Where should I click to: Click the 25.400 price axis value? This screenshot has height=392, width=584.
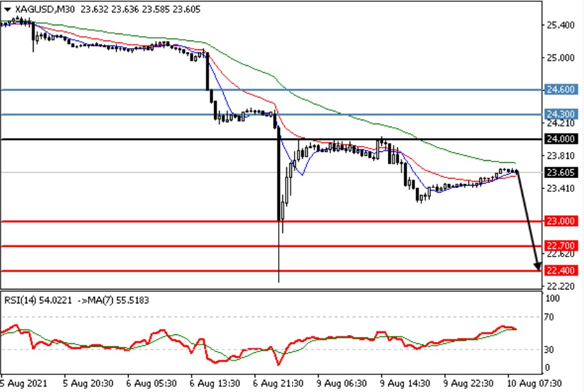pos(561,25)
